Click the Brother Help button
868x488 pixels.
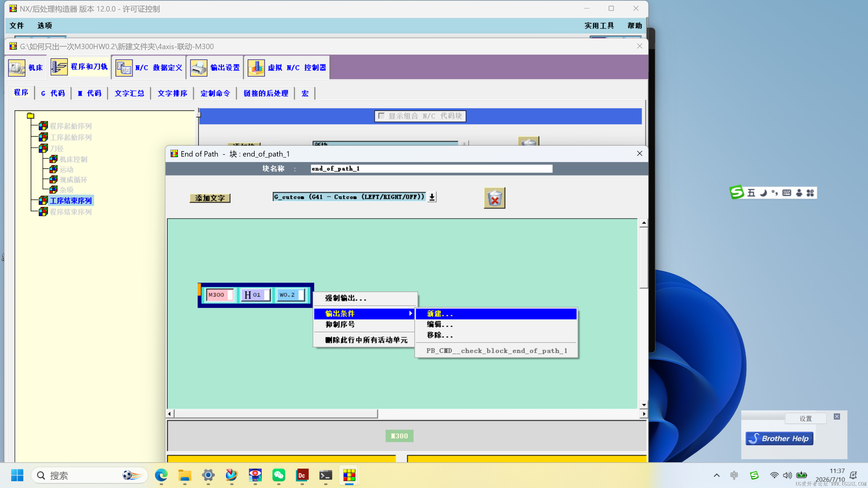coord(779,439)
